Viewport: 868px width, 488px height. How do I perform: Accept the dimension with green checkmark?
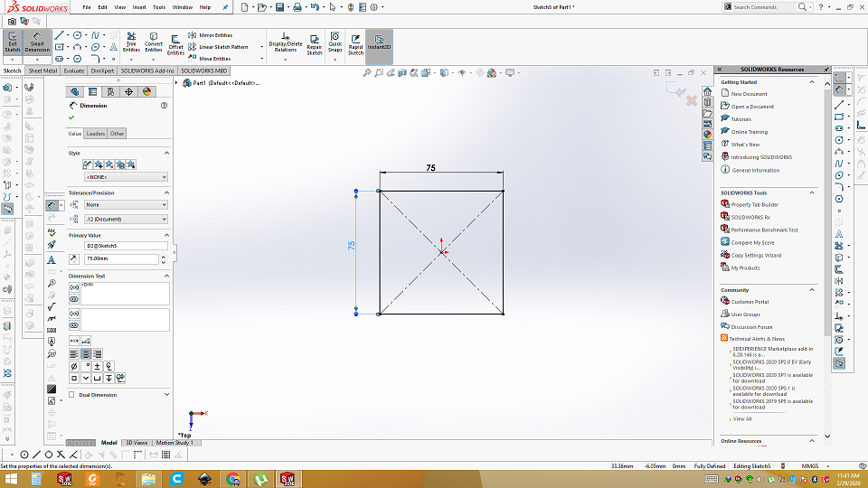click(x=71, y=117)
